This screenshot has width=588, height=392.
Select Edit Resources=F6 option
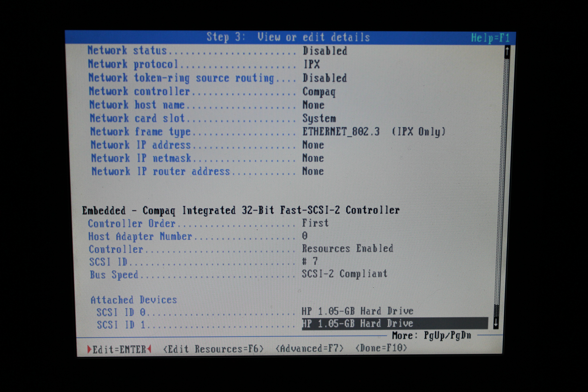click(213, 349)
